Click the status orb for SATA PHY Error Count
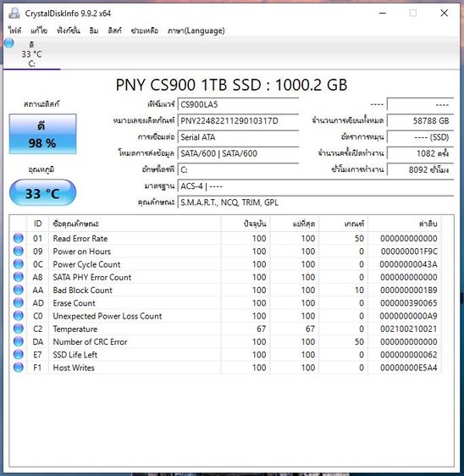The image size is (464, 476). tap(19, 277)
